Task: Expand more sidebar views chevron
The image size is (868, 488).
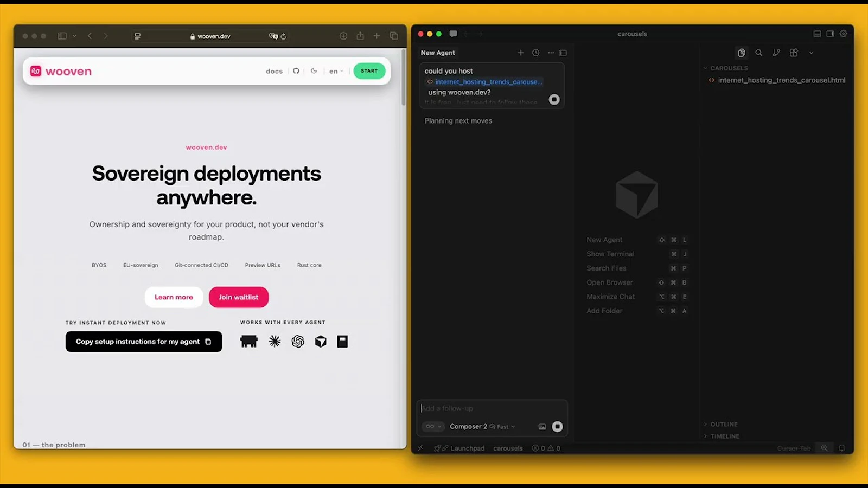Action: pyautogui.click(x=811, y=53)
